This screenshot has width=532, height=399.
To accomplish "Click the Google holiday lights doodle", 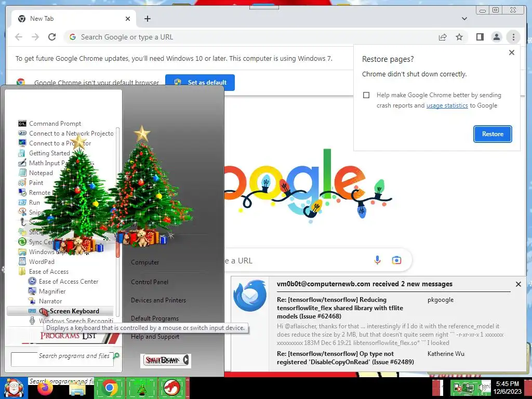I will [x=308, y=186].
